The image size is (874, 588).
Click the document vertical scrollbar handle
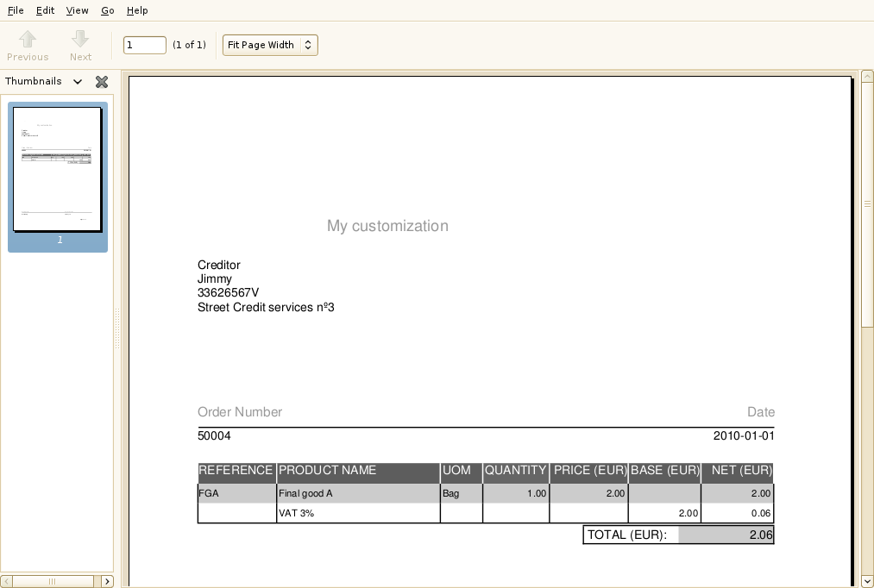867,204
